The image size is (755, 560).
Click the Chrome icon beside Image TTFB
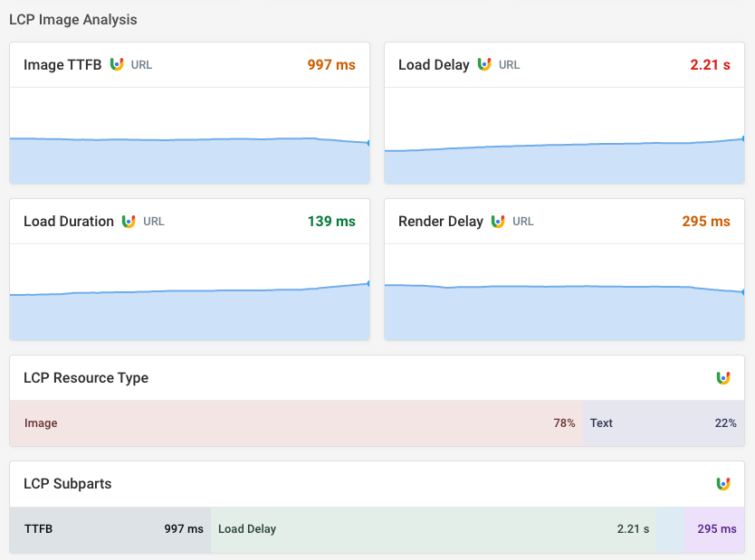tap(116, 64)
